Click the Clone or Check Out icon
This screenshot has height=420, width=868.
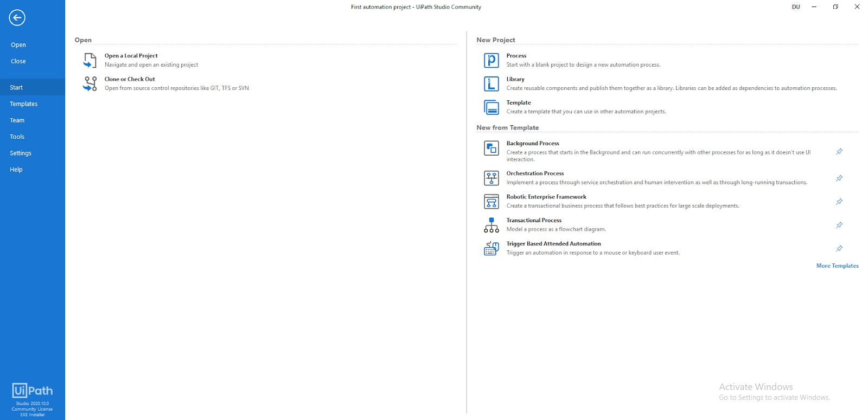[x=90, y=83]
